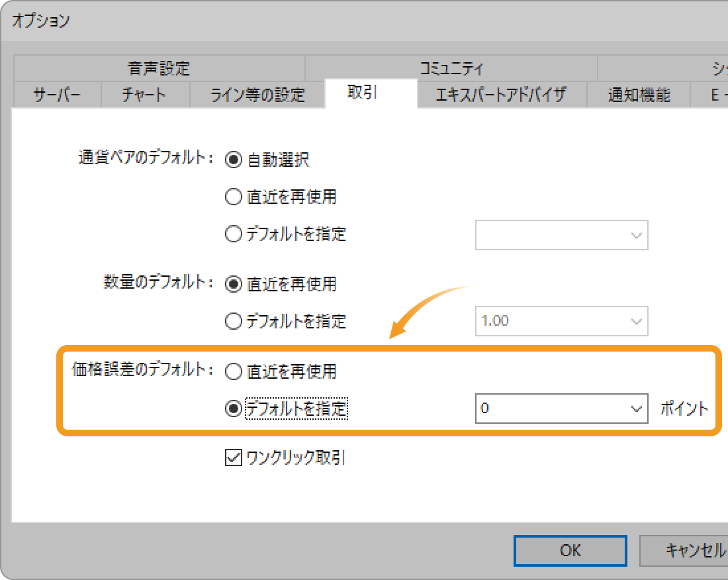Switch to the 音声設定 tab
Image resolution: width=728 pixels, height=580 pixels.
point(159,68)
